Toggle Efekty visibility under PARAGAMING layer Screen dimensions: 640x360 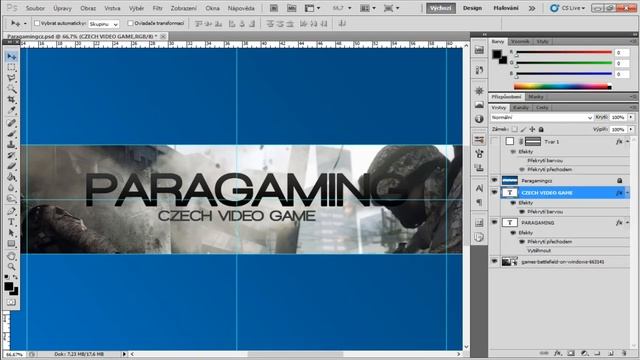[513, 233]
